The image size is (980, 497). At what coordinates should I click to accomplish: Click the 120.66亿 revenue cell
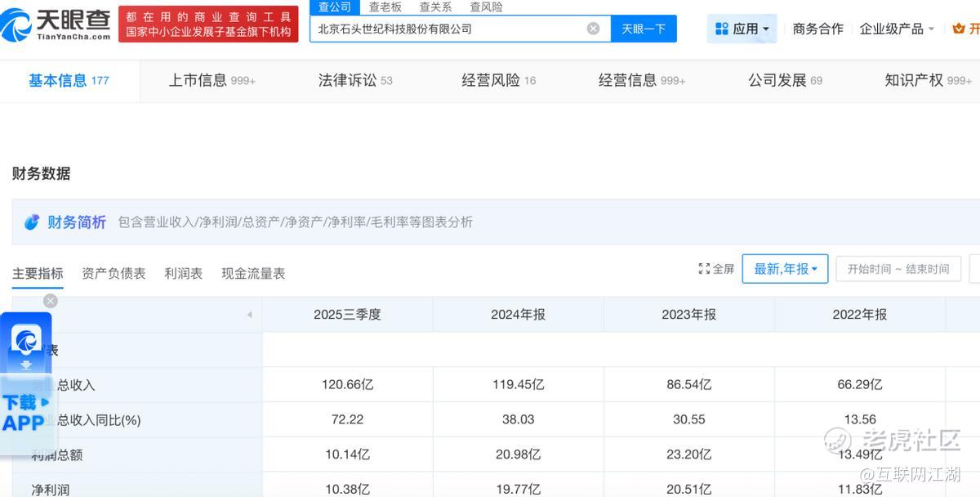347,384
